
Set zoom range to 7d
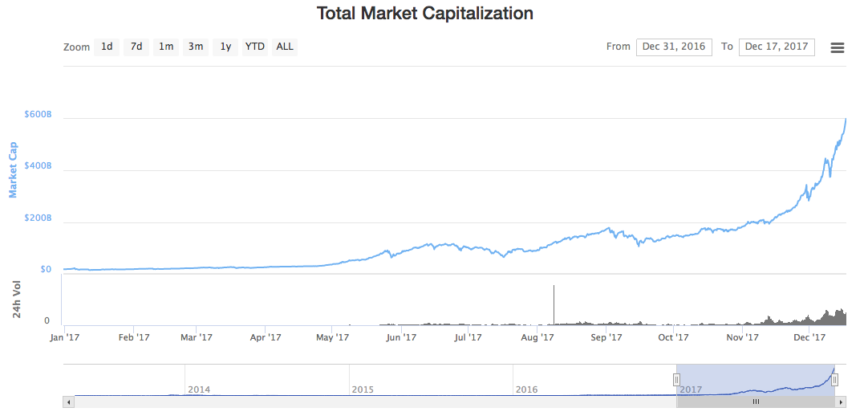pos(136,47)
